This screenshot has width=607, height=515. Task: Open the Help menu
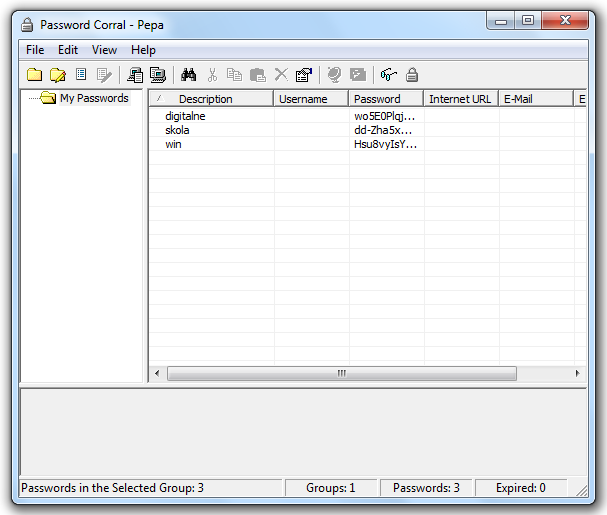pos(143,50)
